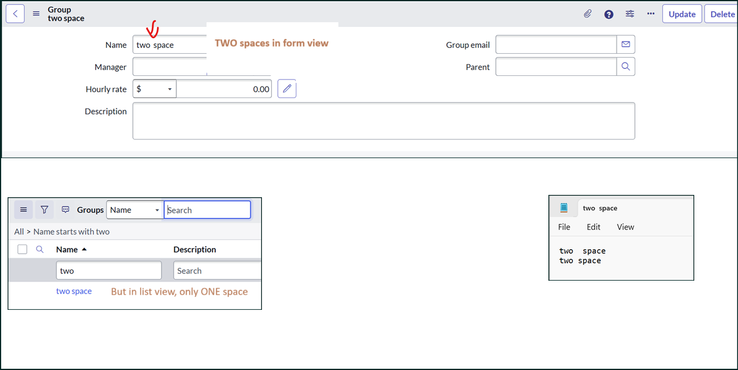The image size is (738, 370).
Task: Focus the Name field containing two space
Action: coord(170,45)
